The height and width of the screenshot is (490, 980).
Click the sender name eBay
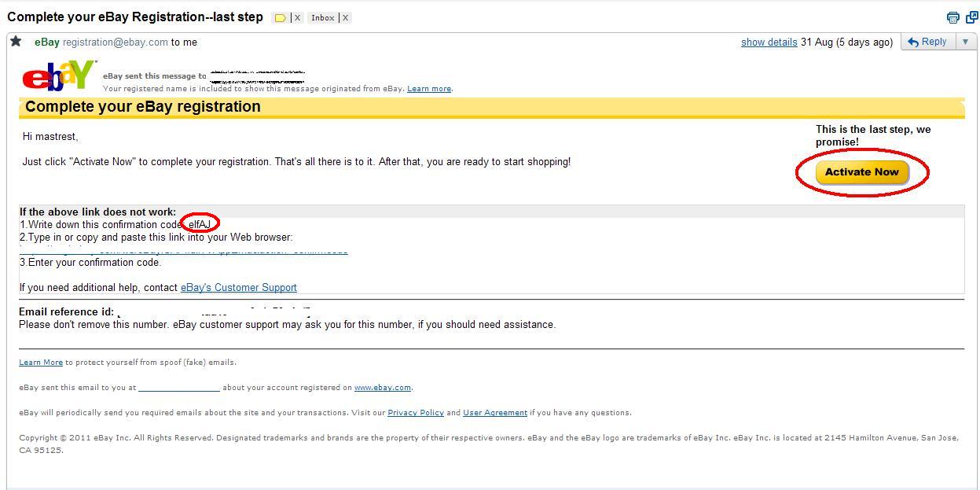[x=47, y=42]
